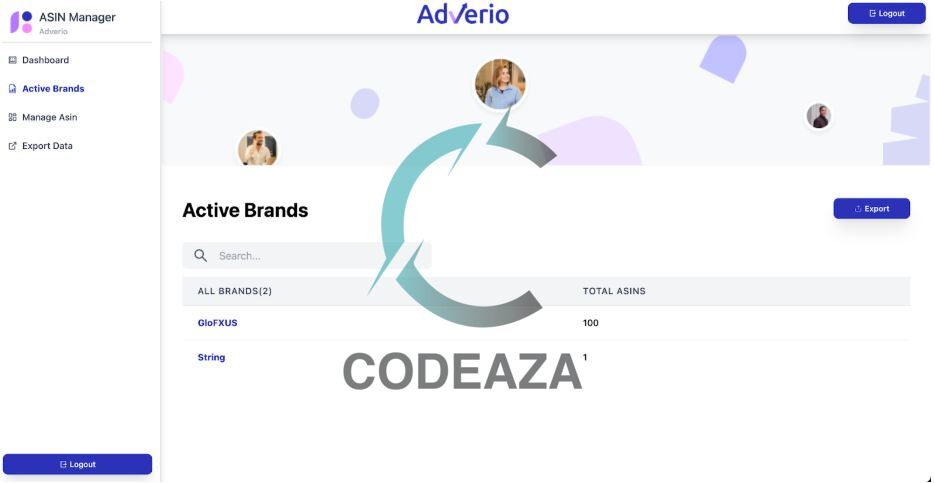Click the logout icon in top-right button

pos(873,14)
